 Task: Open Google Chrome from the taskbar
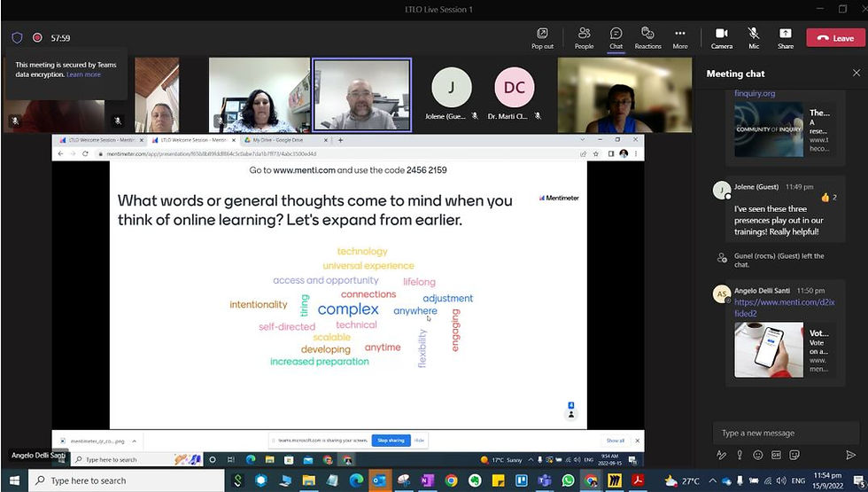(451, 480)
